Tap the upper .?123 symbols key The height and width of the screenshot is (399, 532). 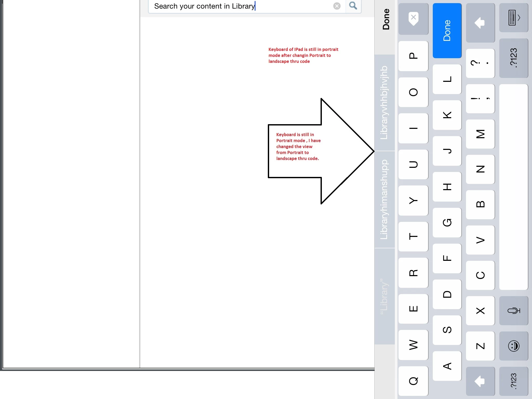(x=514, y=58)
